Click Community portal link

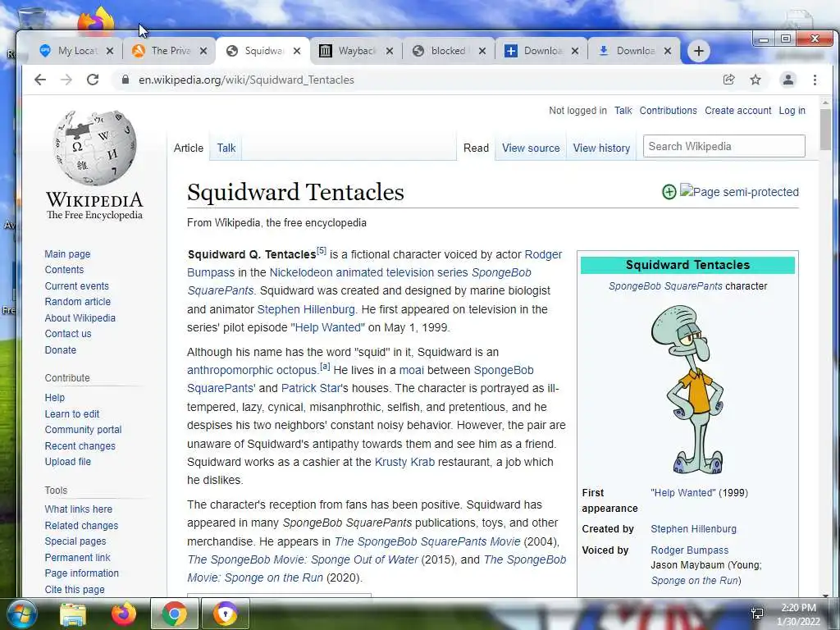click(83, 430)
